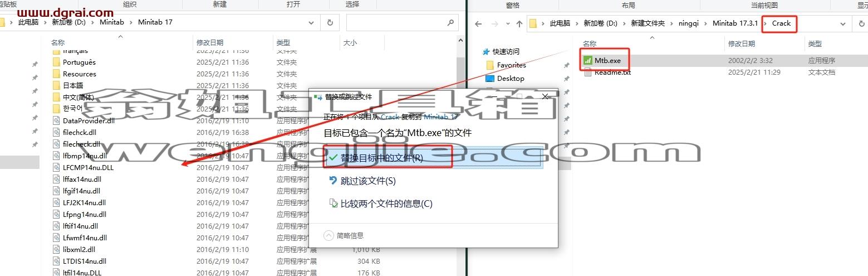Select the LTDIS14nu.dll file
Image resolution: width=868 pixels, height=276 pixels.
[x=85, y=261]
